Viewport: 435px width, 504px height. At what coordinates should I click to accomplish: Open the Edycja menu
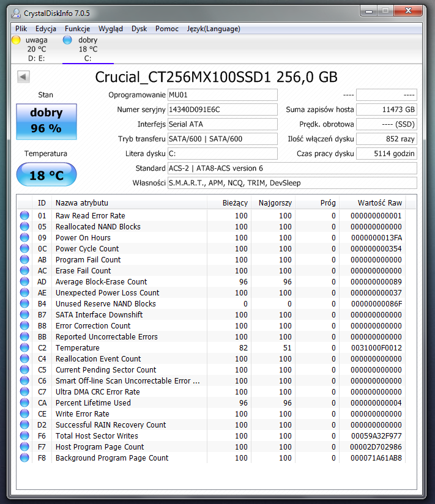(46, 29)
